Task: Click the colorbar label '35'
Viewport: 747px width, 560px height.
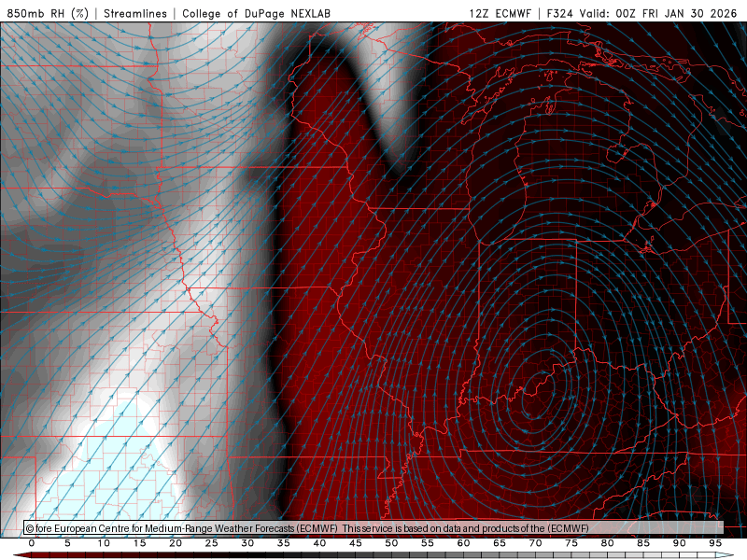Action: point(284,543)
